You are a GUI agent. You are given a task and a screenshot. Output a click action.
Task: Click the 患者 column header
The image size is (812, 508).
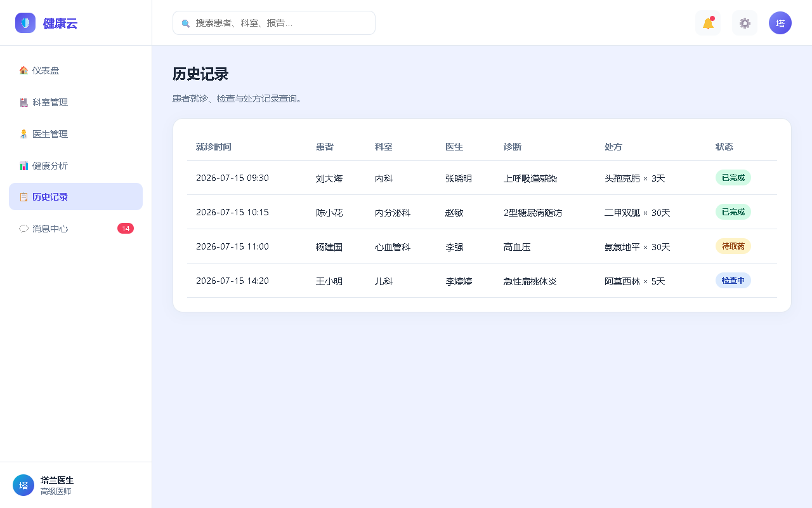tap(325, 147)
